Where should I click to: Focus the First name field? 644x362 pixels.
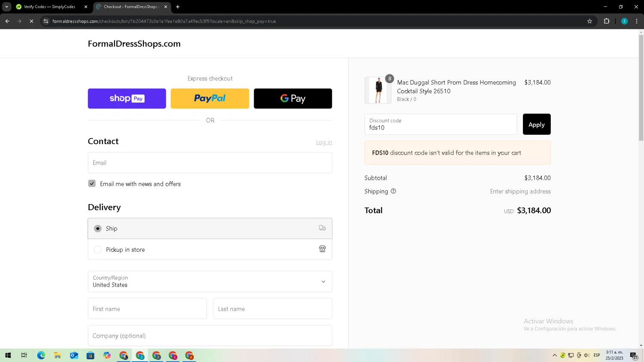click(x=147, y=309)
